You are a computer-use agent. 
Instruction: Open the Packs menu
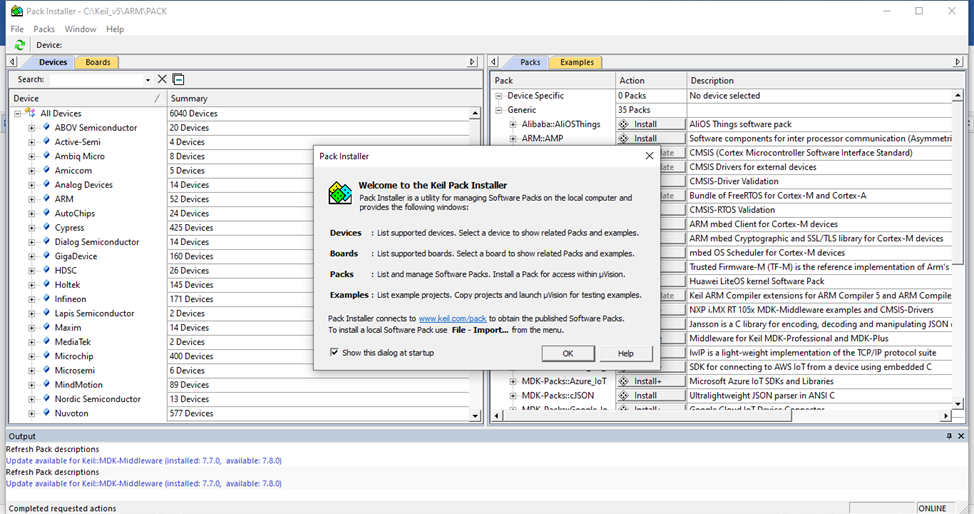(x=44, y=29)
